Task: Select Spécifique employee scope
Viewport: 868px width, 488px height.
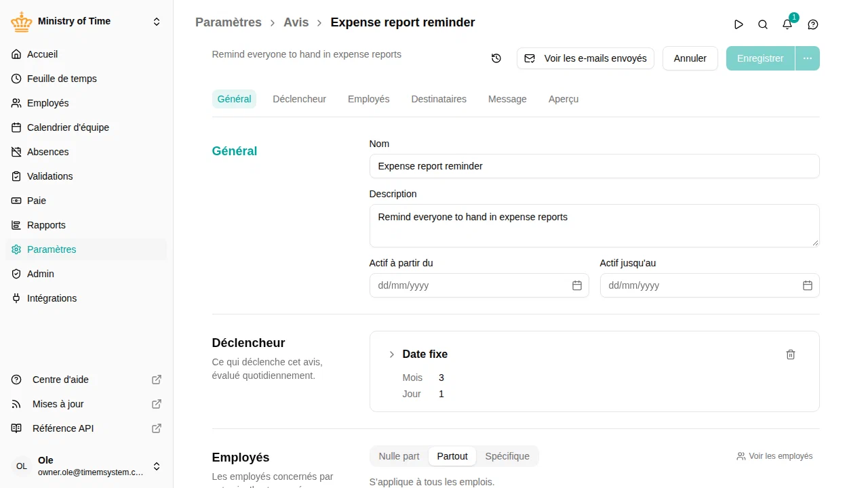Action: [507, 456]
